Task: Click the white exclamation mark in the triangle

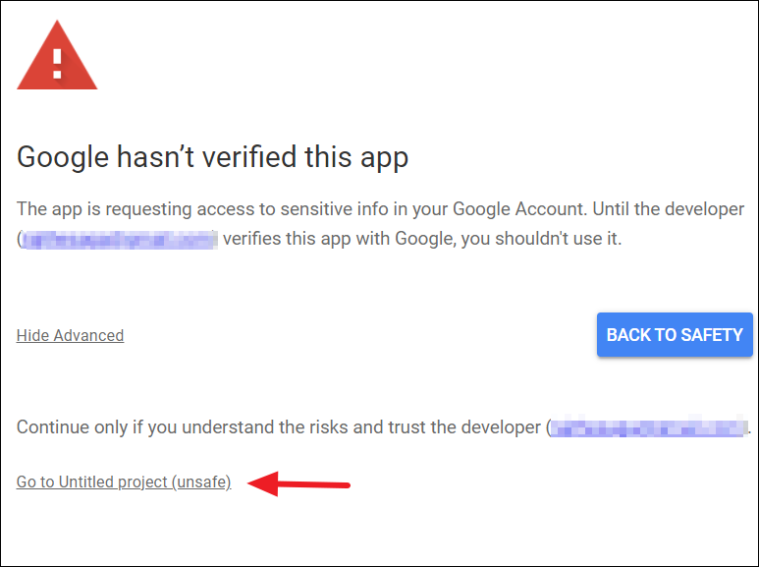Action: tap(57, 64)
